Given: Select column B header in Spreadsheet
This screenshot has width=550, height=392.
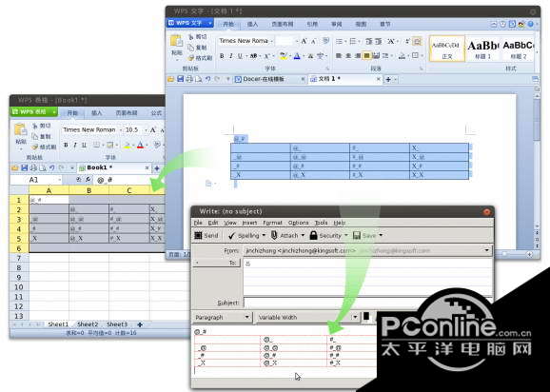Looking at the screenshot, I should pos(88,190).
